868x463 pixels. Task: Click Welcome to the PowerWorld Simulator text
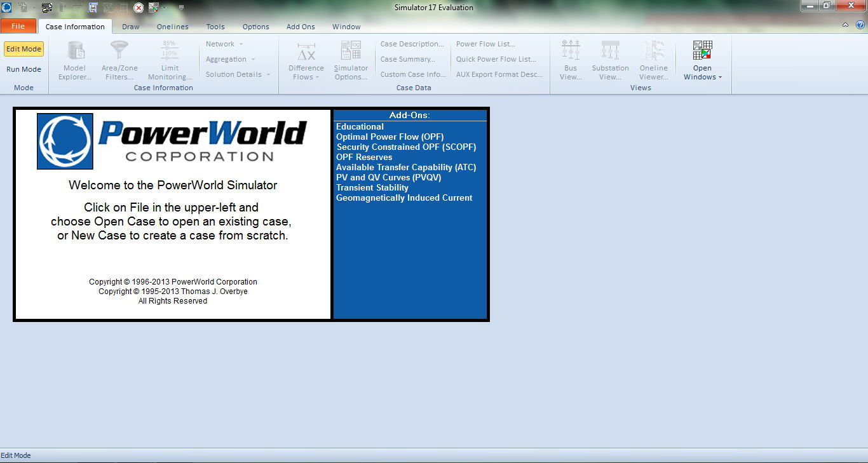(x=173, y=185)
